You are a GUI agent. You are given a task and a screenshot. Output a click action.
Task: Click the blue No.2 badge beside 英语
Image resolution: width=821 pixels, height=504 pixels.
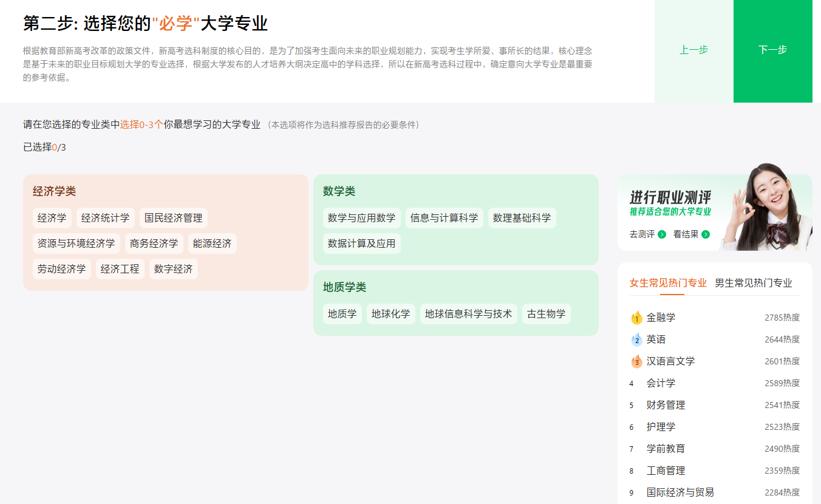[x=636, y=339]
